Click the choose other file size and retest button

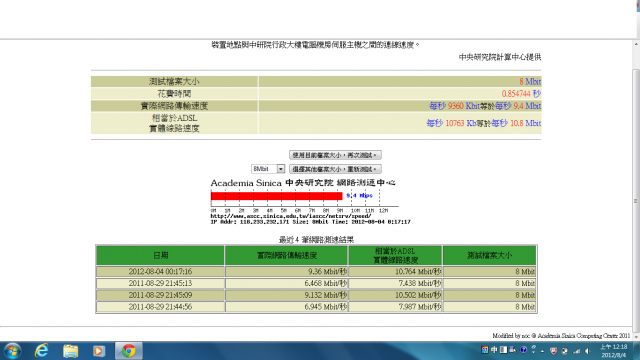coord(335,169)
